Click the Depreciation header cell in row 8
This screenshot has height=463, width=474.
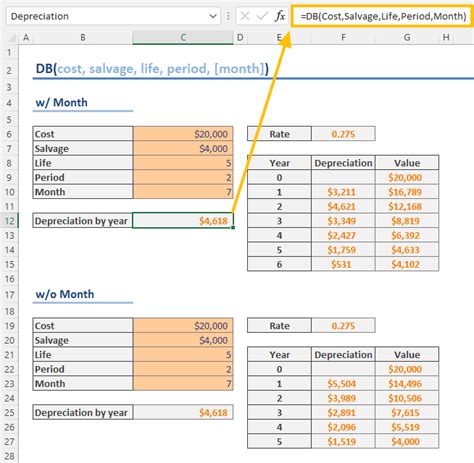click(343, 163)
